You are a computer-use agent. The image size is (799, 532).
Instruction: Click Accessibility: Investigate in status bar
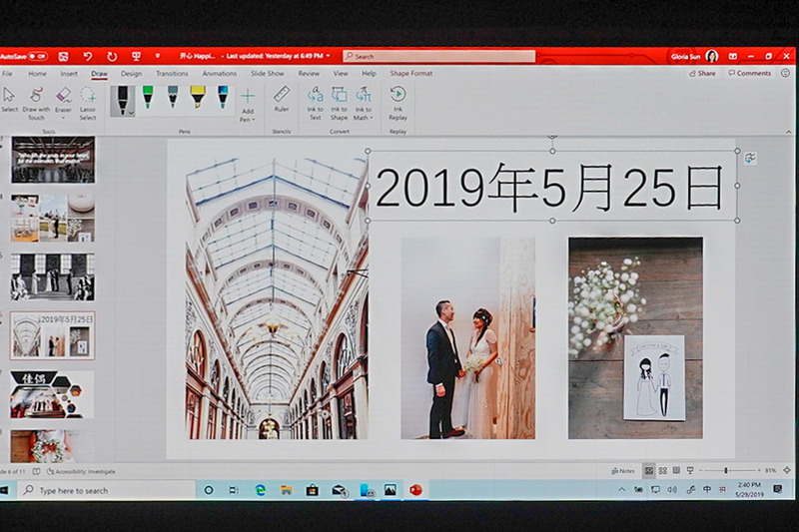pyautogui.click(x=82, y=471)
